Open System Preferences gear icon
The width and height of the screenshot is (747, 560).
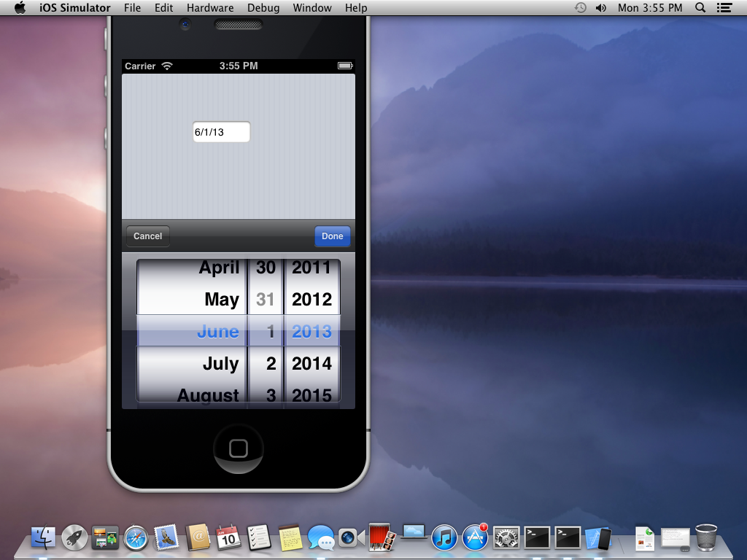coord(506,538)
